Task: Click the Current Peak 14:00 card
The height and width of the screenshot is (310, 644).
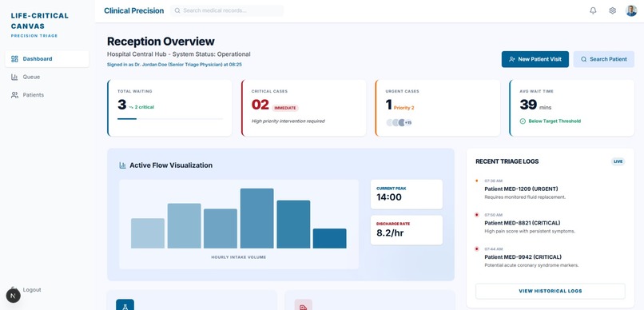Action: point(407,194)
